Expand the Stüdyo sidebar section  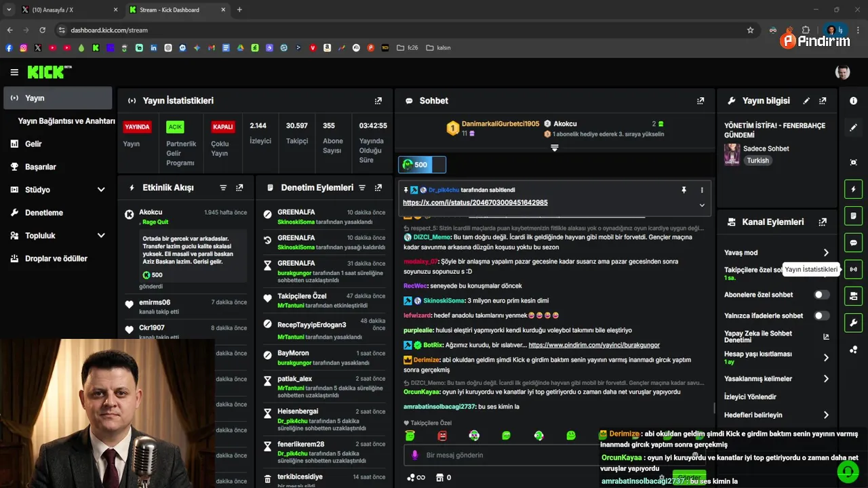101,190
